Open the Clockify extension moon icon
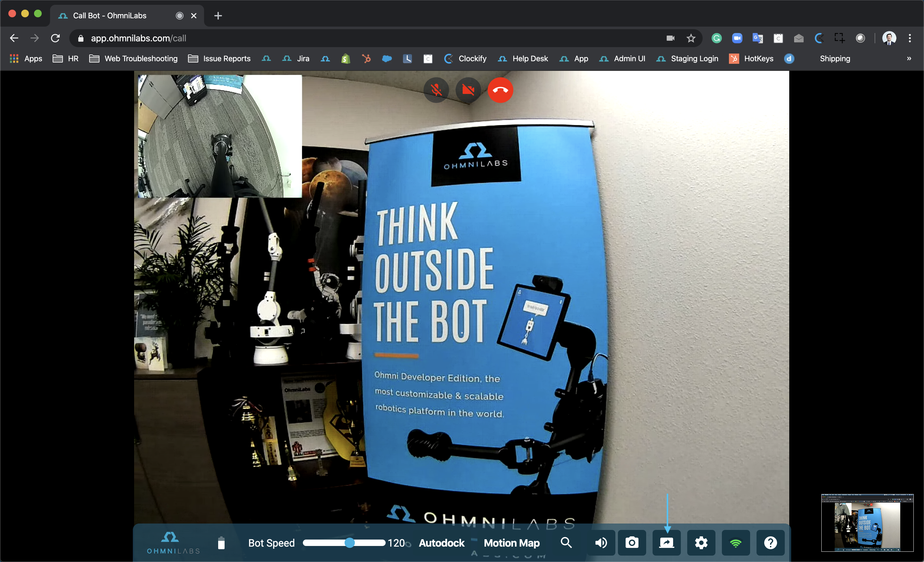The height and width of the screenshot is (562, 924). [819, 38]
